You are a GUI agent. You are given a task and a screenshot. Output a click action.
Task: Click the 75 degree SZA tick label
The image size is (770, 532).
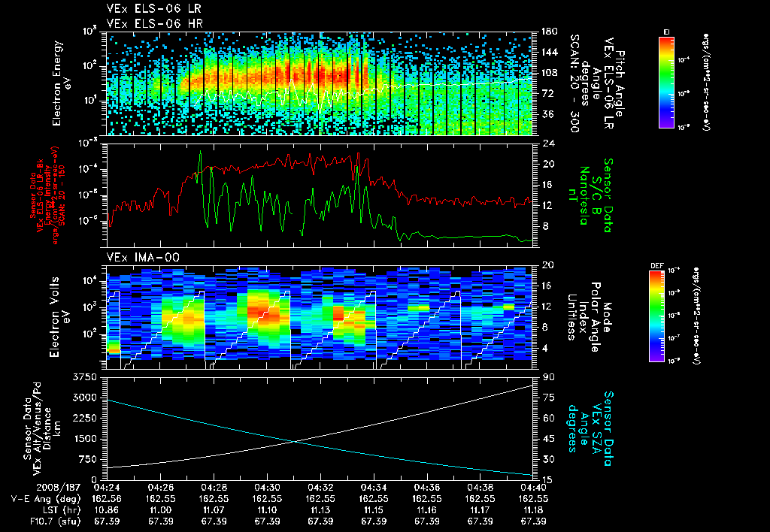pos(548,397)
